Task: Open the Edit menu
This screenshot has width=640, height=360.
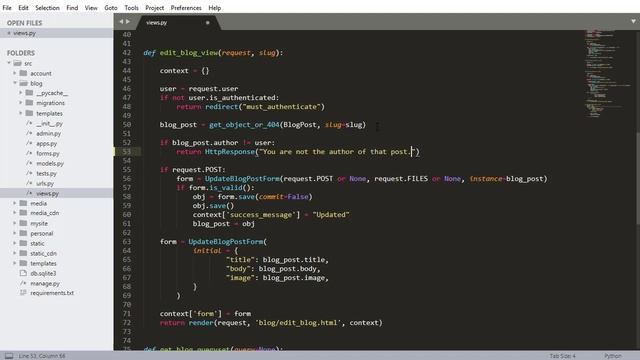Action: pyautogui.click(x=23, y=8)
